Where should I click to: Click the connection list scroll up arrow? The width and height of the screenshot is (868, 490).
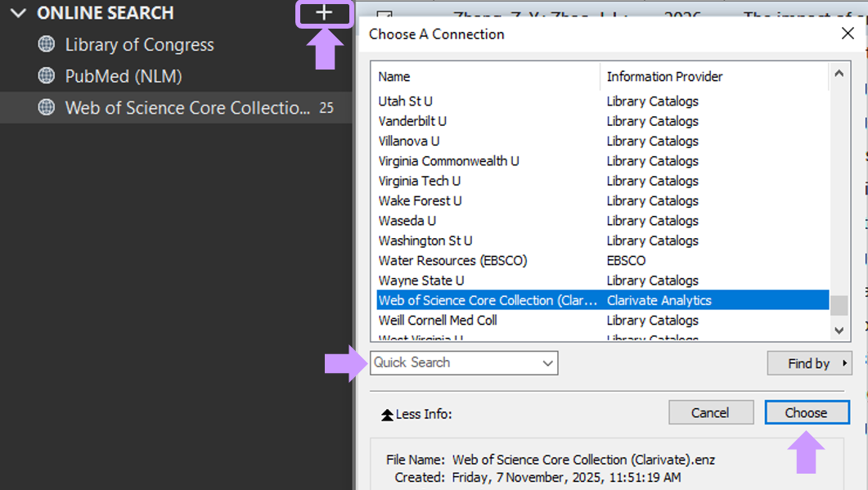pyautogui.click(x=839, y=74)
